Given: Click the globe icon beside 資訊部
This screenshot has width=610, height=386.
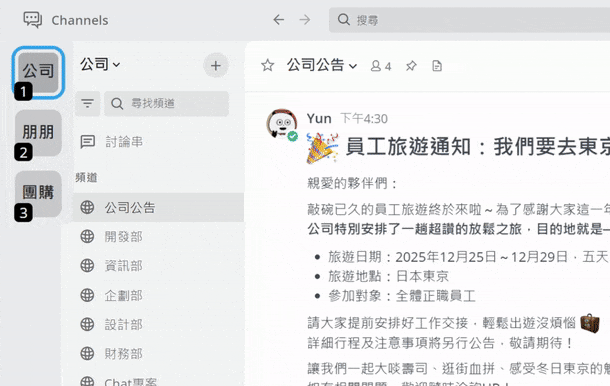Looking at the screenshot, I should (87, 266).
